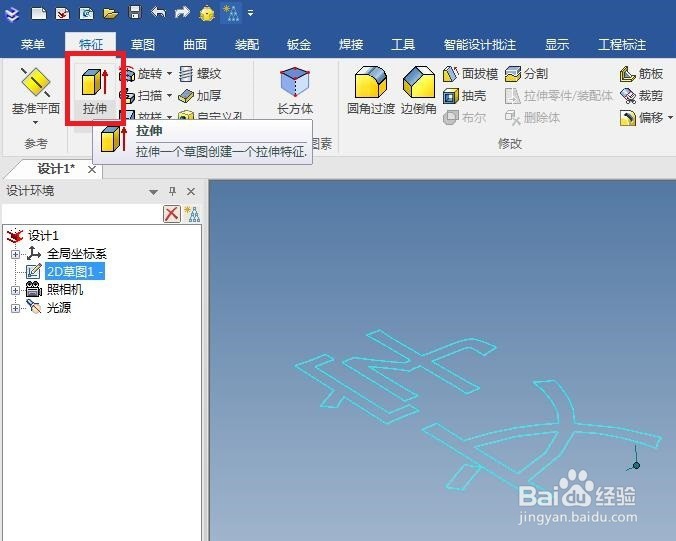Click the tree icon beside the panel search box
This screenshot has width=676, height=541.
(192, 214)
